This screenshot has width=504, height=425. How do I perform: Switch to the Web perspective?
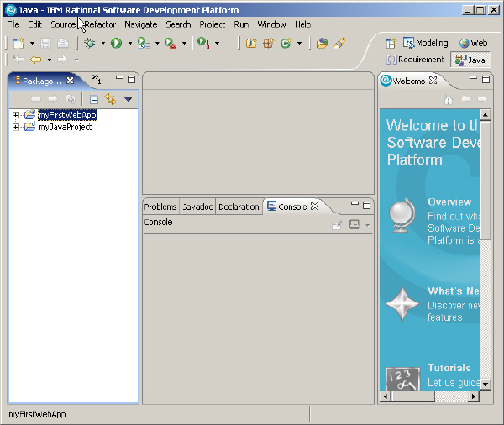473,43
